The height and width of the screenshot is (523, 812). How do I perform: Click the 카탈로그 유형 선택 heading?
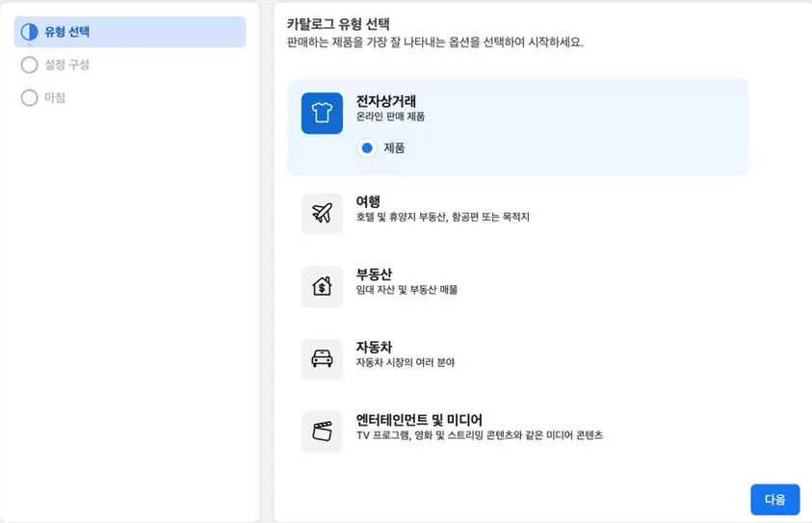(338, 24)
